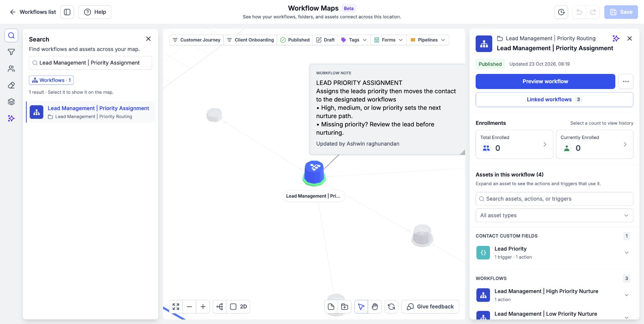Click the Lead Management | High Priority Nurture text
Screen dimensions: 644x324
point(546,291)
